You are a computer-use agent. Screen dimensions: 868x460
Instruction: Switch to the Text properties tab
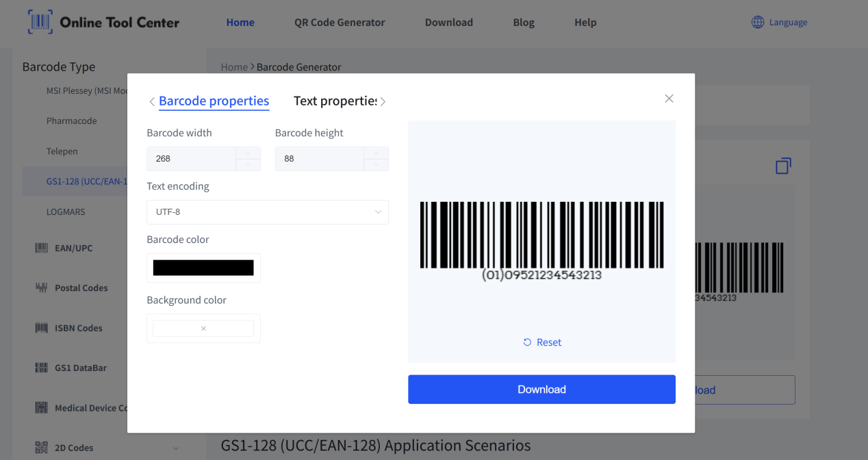click(335, 101)
